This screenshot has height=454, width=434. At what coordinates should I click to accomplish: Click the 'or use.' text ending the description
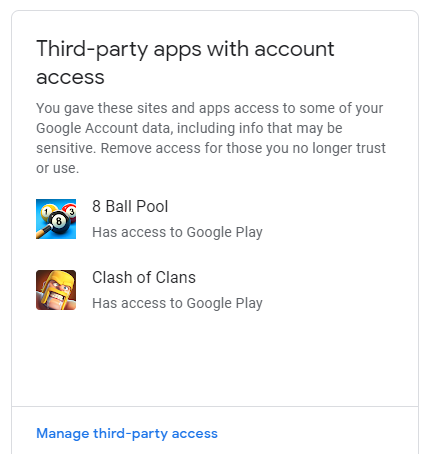pos(57,168)
